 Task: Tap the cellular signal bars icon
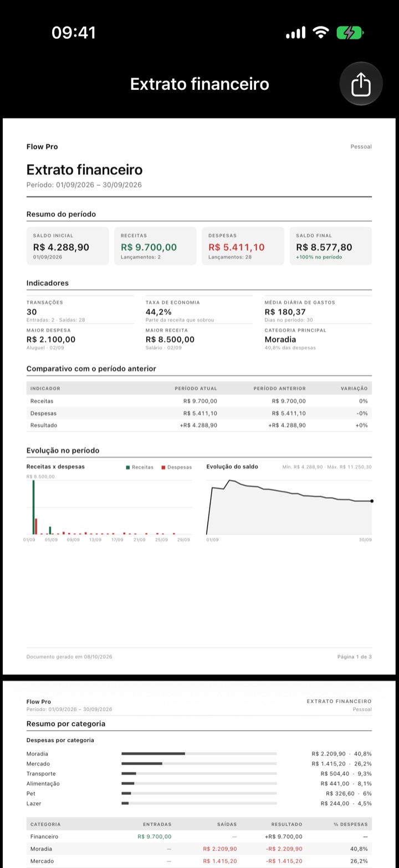pos(295,33)
